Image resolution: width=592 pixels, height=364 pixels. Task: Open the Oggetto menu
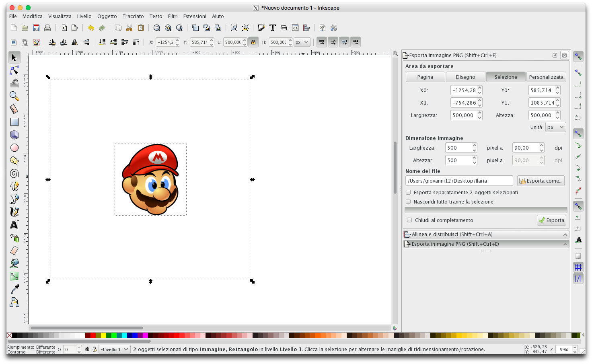point(107,16)
